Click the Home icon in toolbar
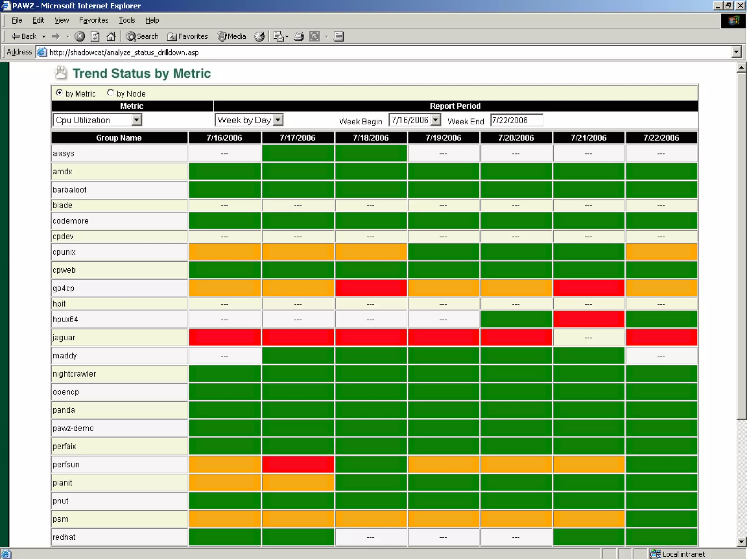Screen dimensions: 747x560 111,36
